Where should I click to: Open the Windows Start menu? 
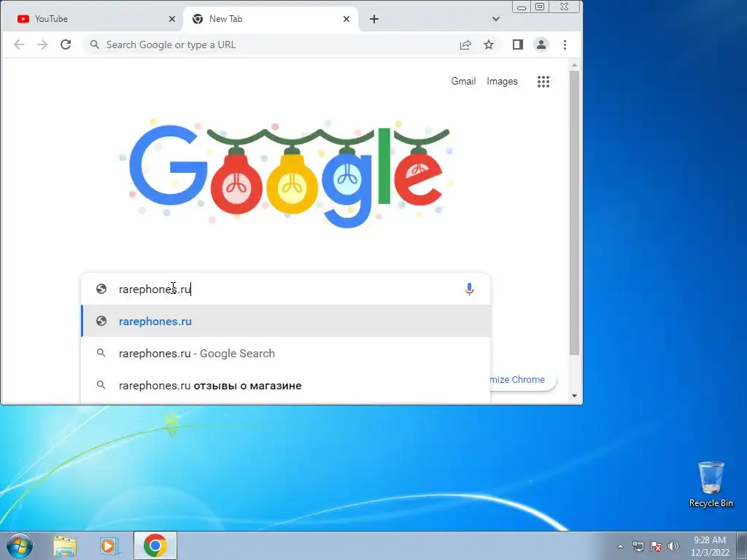coord(20,545)
